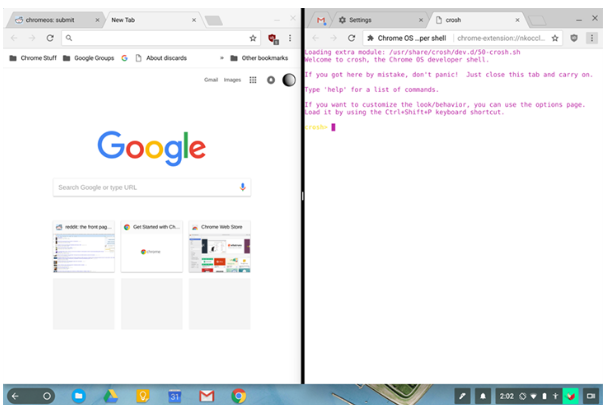Close the crosh tab

tap(517, 20)
